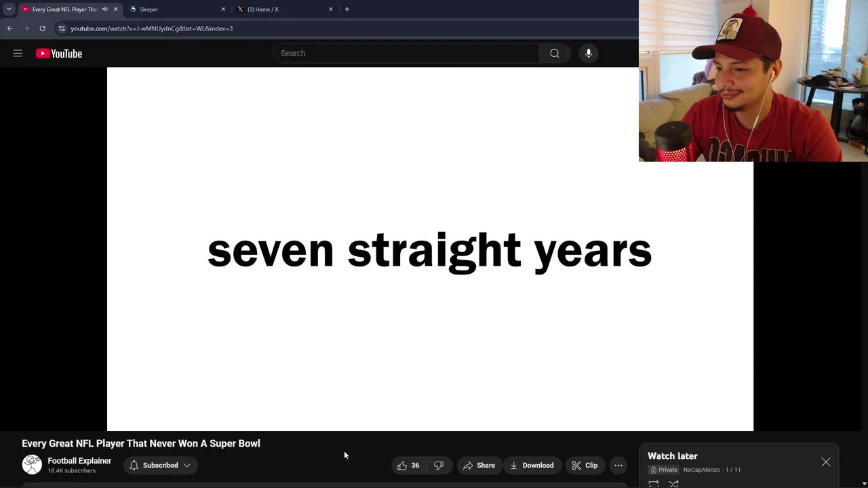Like the video with thumbs up
This screenshot has height=488, width=868.
408,466
